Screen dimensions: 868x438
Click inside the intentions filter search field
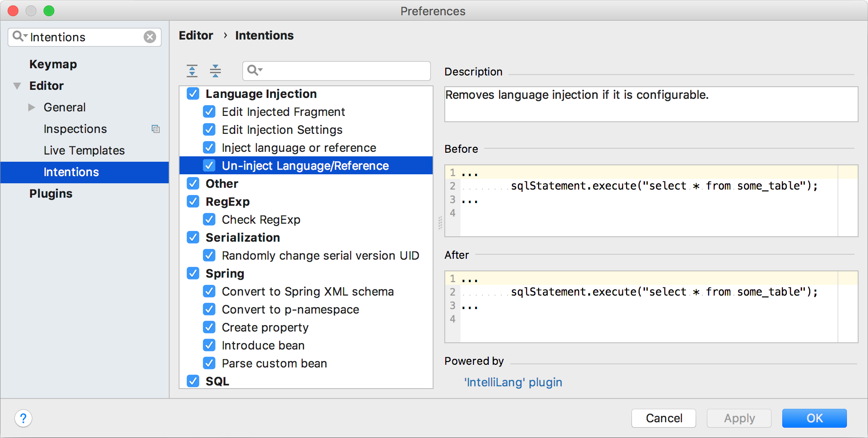337,71
